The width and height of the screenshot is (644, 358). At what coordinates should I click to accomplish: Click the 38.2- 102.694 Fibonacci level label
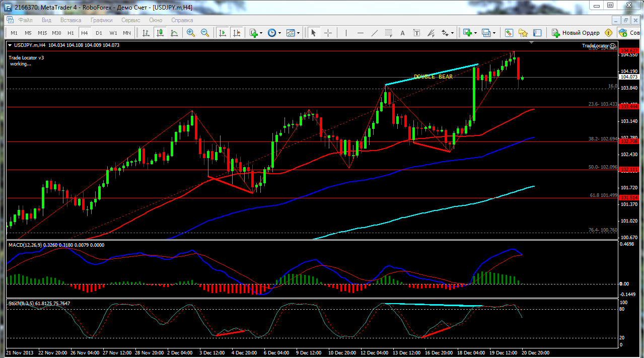tap(602, 138)
